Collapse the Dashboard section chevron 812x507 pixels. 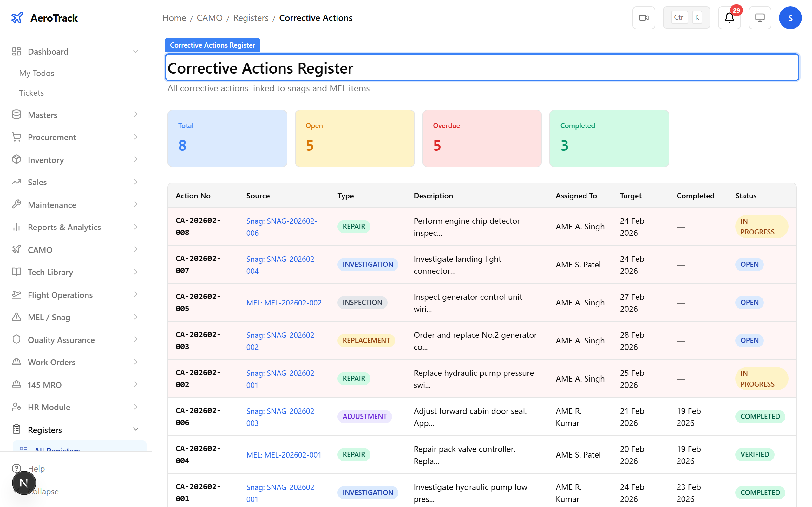pyautogui.click(x=135, y=51)
